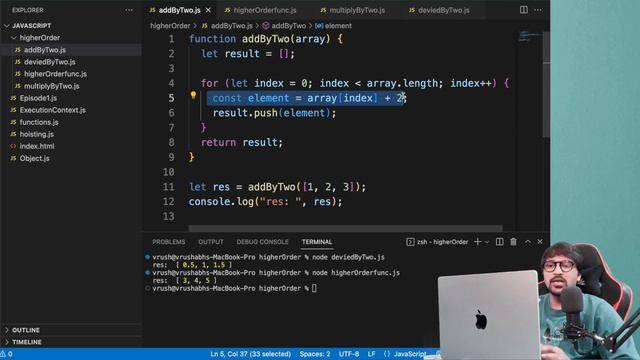The width and height of the screenshot is (640, 360).
Task: Open Explorer more actions ellipsis
Action: tap(129, 10)
